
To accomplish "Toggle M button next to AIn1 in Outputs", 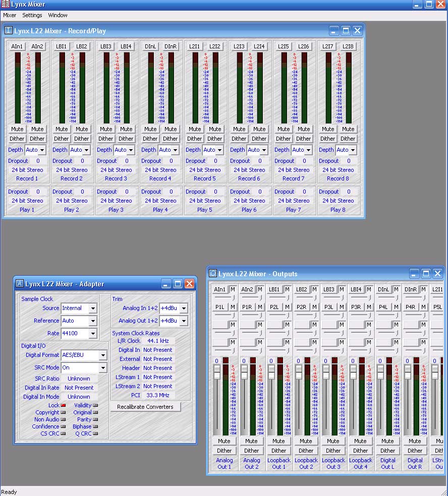I will [x=233, y=289].
